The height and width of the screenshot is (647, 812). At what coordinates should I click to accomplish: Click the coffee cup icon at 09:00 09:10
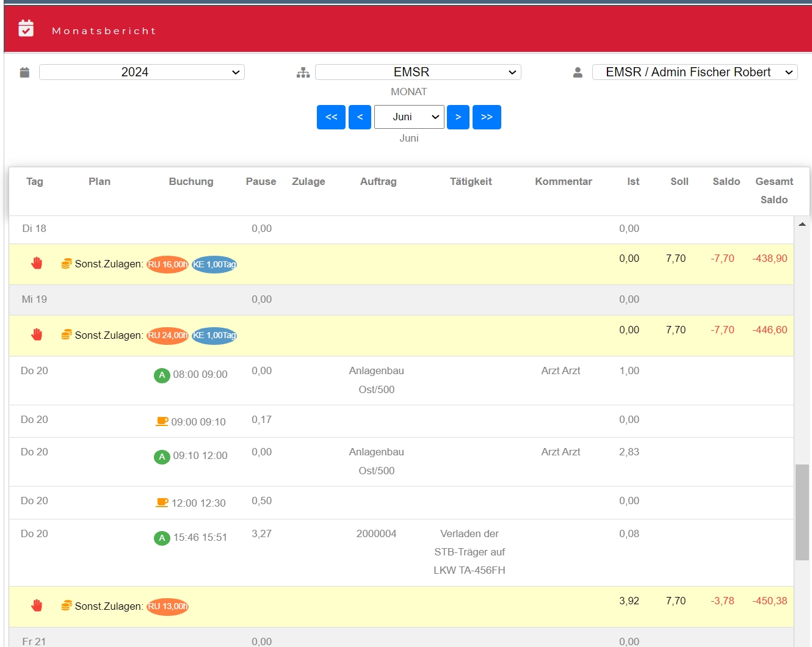[x=162, y=421]
